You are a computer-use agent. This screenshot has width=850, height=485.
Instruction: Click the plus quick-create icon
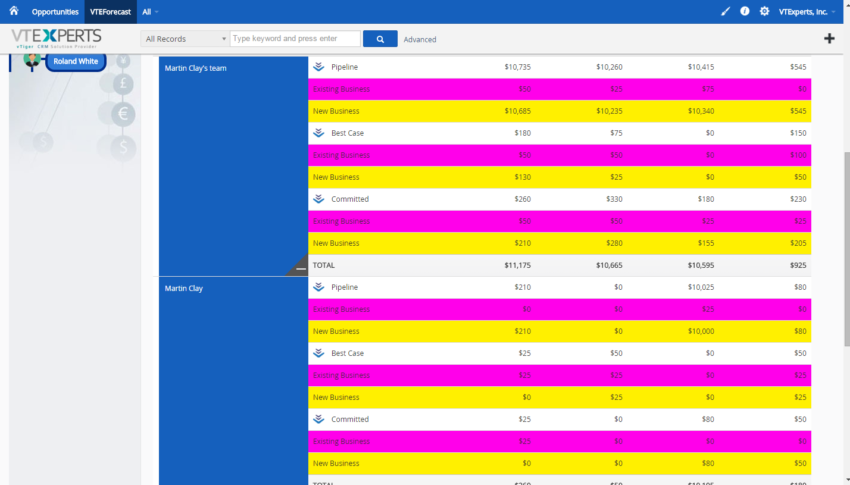[x=829, y=38]
